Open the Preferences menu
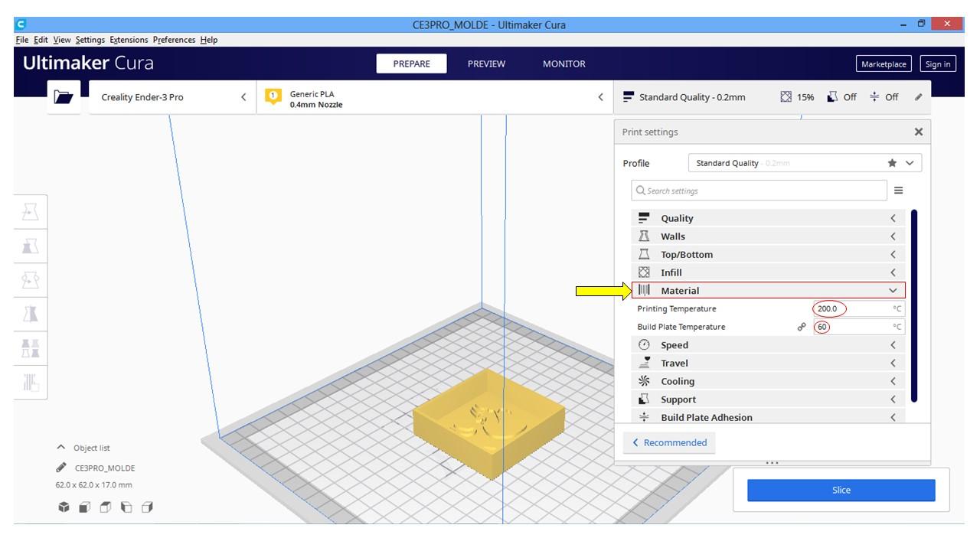 click(x=175, y=40)
